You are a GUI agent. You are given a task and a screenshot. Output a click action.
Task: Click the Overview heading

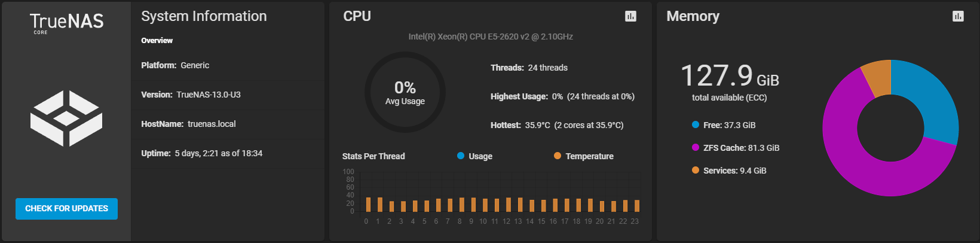[x=157, y=41]
